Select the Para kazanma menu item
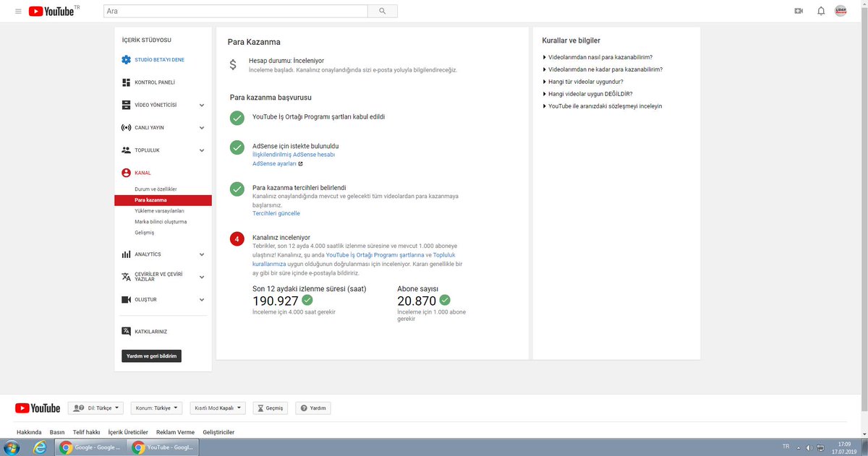The image size is (868, 456). click(163, 200)
